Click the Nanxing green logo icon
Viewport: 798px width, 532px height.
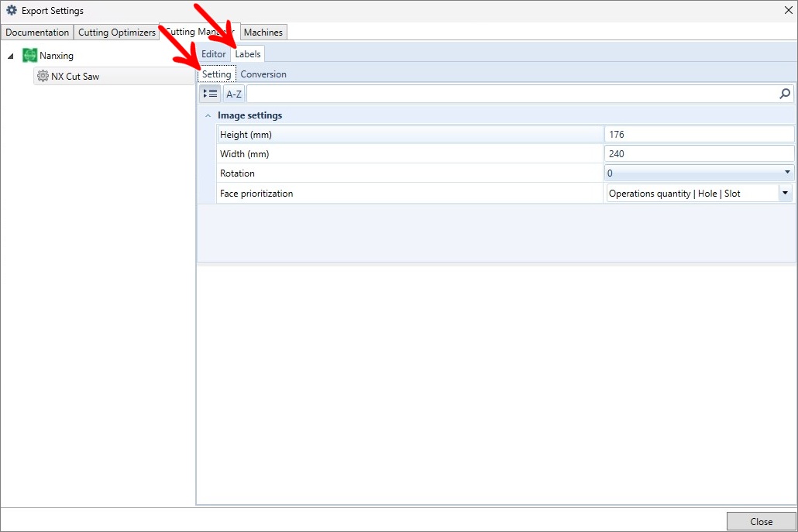[x=30, y=56]
